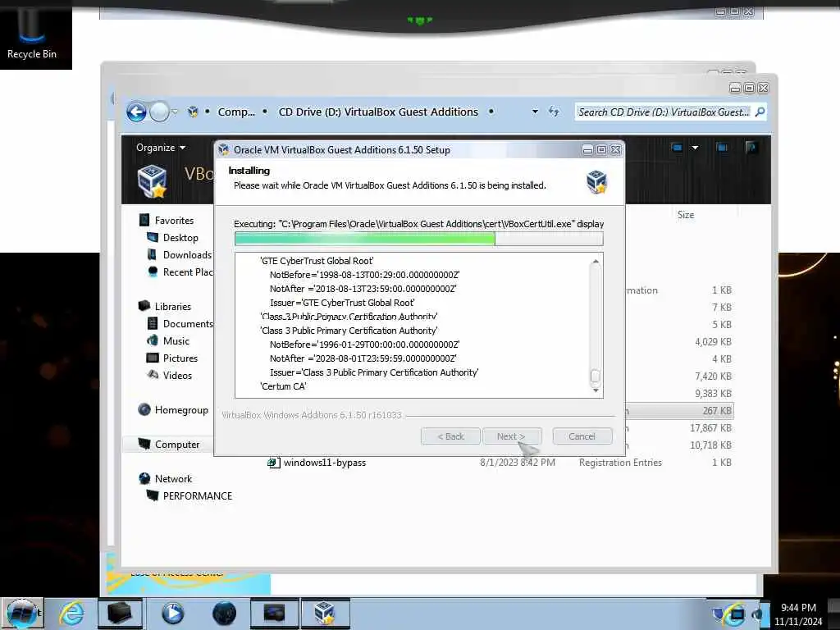Open the Windows Start orb
Screen dimensions: 840x630
22,614
